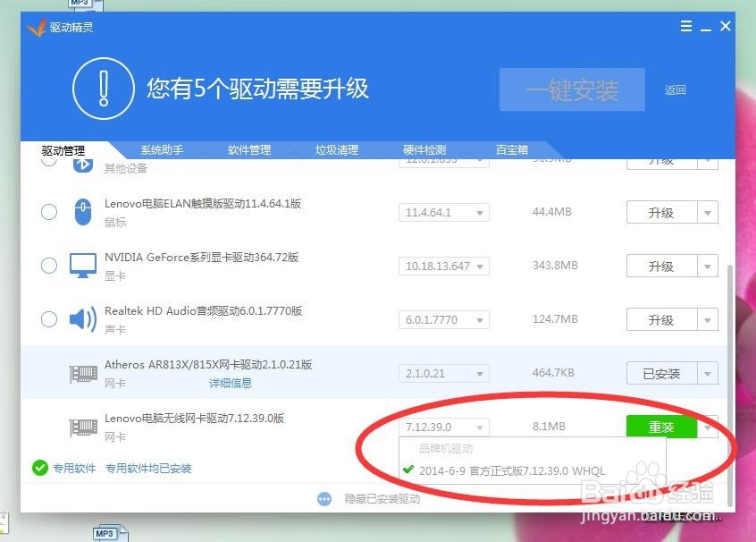Screen dimensions: 756x542
Task: Expand arrow next to NVIDIA 升级 button
Action: tap(708, 266)
